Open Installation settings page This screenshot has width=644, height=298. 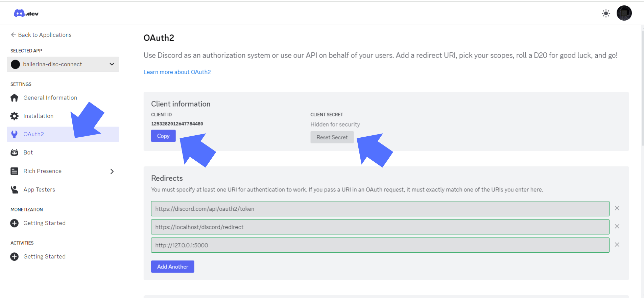tap(38, 116)
